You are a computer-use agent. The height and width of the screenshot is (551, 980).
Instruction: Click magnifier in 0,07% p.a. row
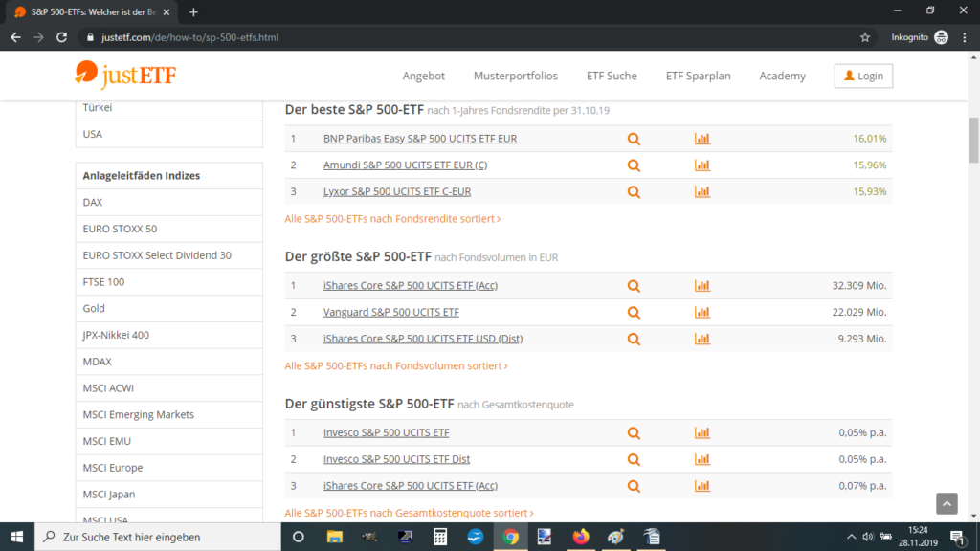click(x=634, y=486)
